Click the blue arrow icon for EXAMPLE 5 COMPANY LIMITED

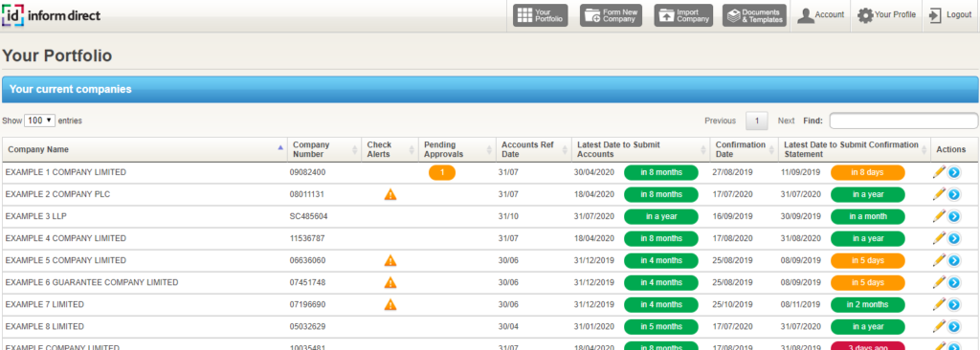(x=954, y=261)
